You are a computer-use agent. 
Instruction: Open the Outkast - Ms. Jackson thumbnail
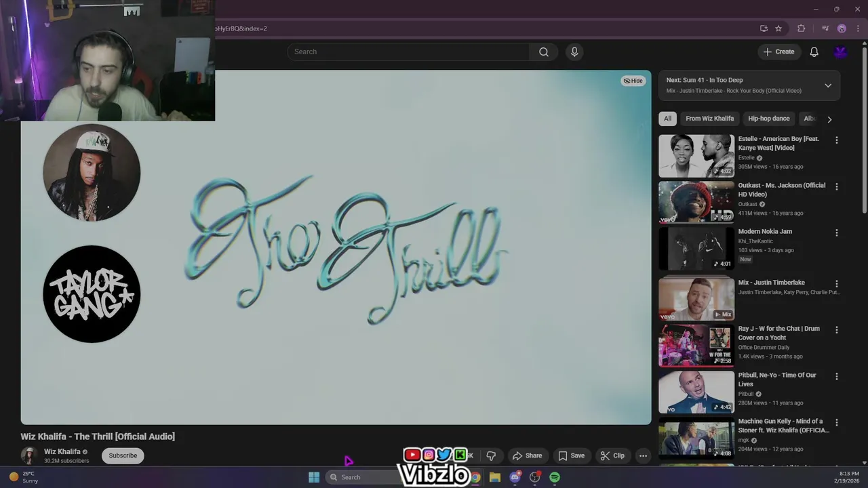pyautogui.click(x=696, y=202)
